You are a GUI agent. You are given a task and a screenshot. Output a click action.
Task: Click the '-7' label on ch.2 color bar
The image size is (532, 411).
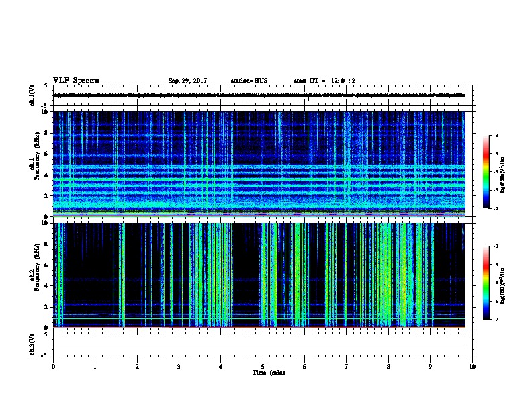496,320
